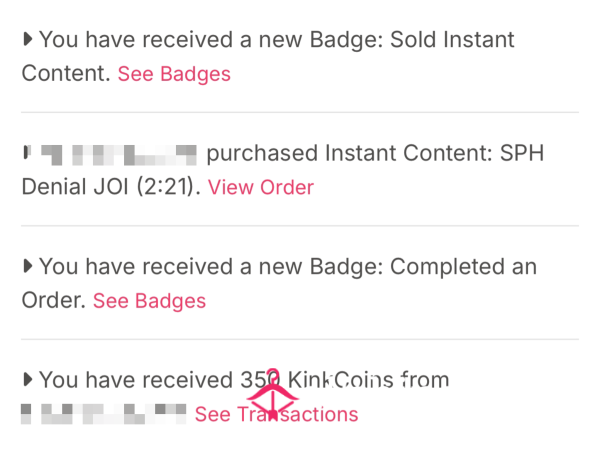
Task: Click the word KinkCoins in last notification
Action: pyautogui.click(x=340, y=380)
